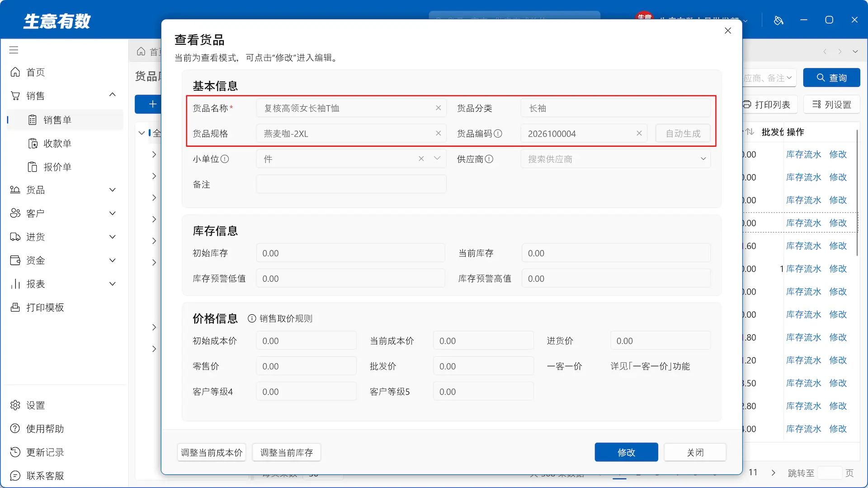Close the 查看货品 dialog with X
The image size is (868, 488).
(728, 31)
